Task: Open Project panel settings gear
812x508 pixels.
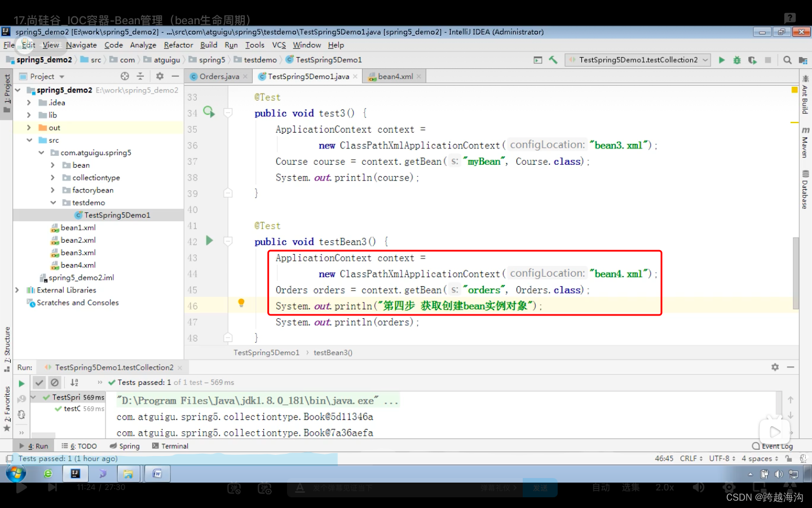Action: pos(160,76)
